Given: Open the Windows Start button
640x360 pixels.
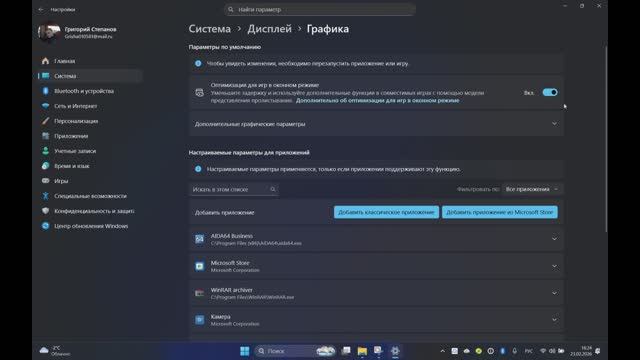Looking at the screenshot, I should coord(244,351).
